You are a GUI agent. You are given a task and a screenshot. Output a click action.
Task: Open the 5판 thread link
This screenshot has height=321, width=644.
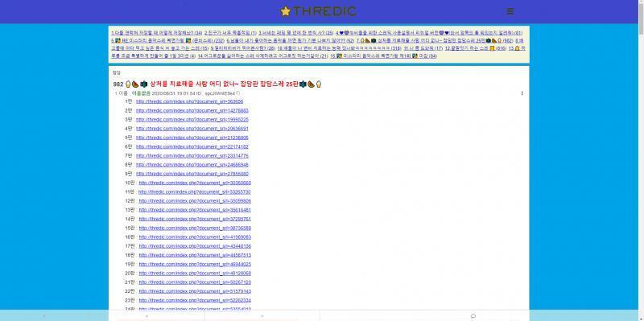192,138
